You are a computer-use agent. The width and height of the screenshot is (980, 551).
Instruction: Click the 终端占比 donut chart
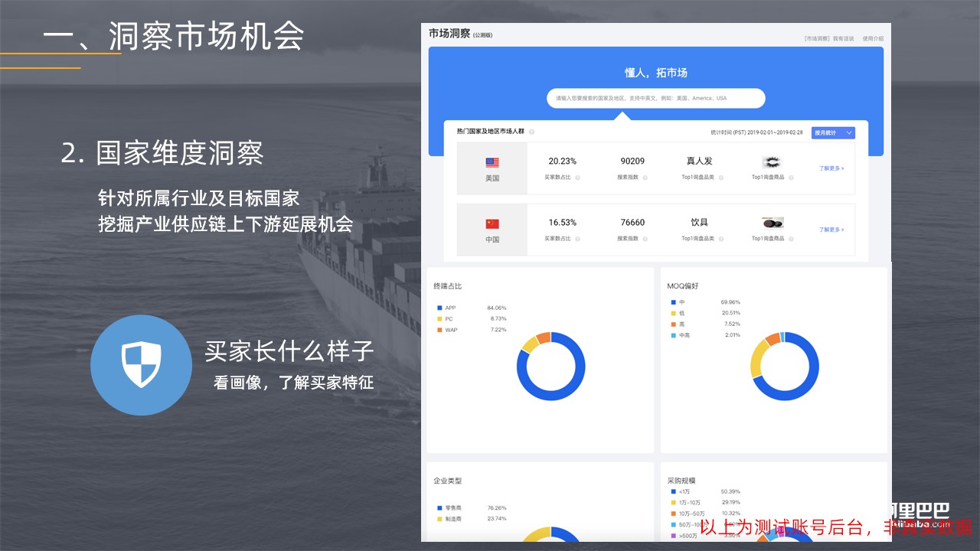[x=550, y=366]
